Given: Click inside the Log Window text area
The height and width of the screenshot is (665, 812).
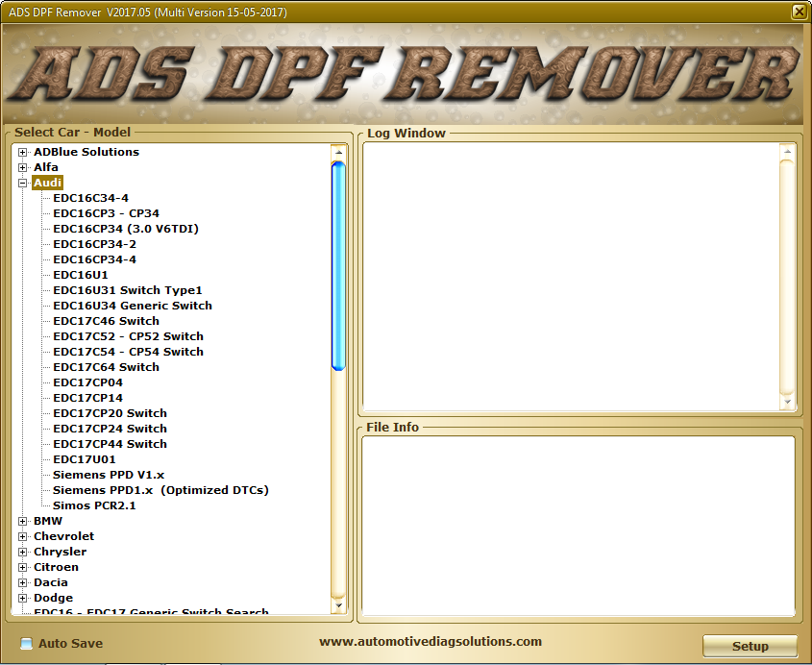Looking at the screenshot, I should pos(571,277).
